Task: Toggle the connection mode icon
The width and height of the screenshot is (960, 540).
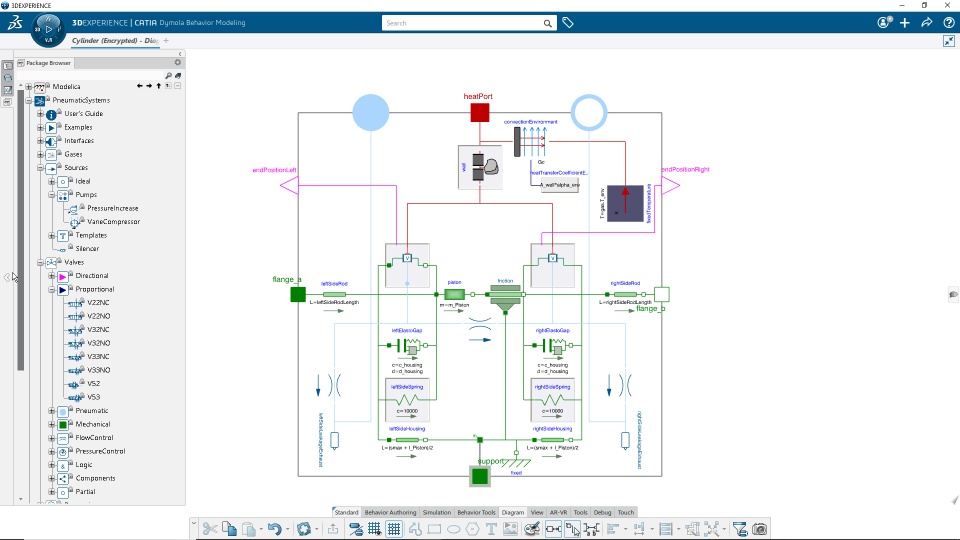Action: coord(553,529)
